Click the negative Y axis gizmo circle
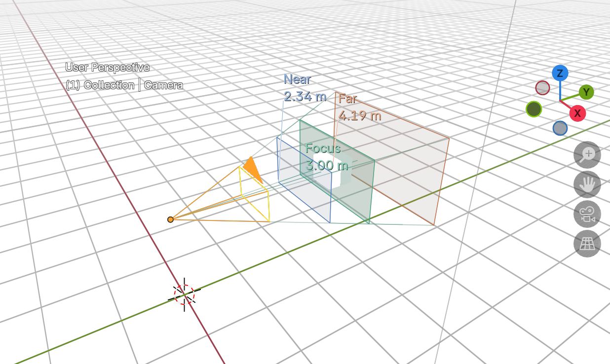 (x=534, y=109)
